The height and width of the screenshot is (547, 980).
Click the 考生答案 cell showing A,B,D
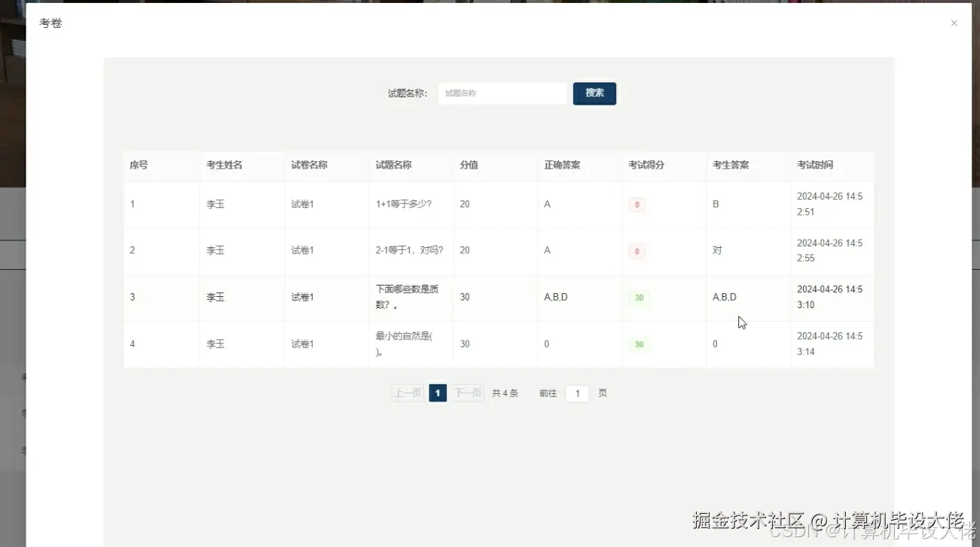(x=724, y=298)
